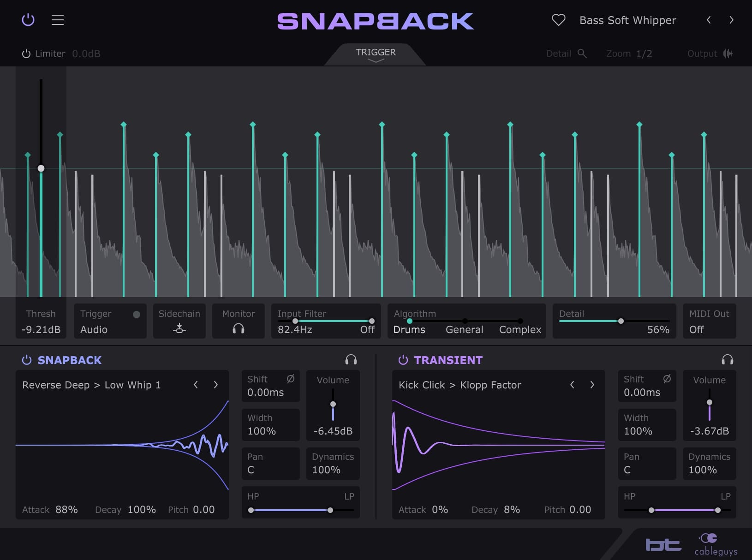Solo the Snapback section with headphones icon
This screenshot has width=752, height=560.
pyautogui.click(x=351, y=360)
